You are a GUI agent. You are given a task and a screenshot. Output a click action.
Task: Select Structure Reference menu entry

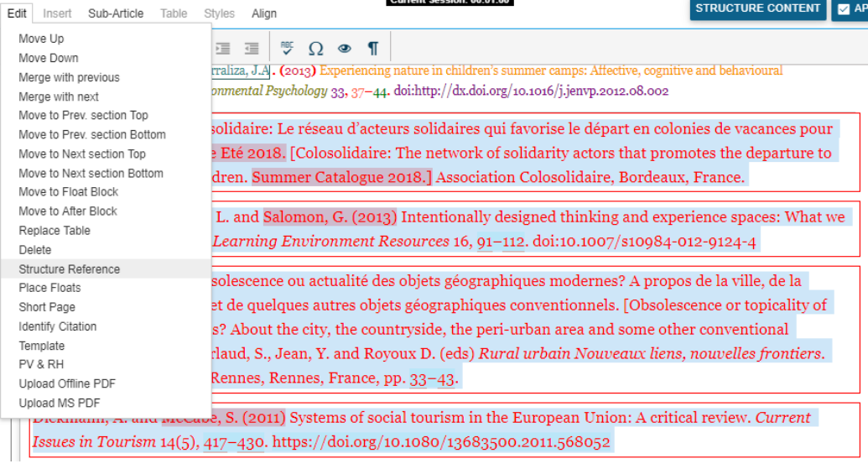[x=106, y=269]
